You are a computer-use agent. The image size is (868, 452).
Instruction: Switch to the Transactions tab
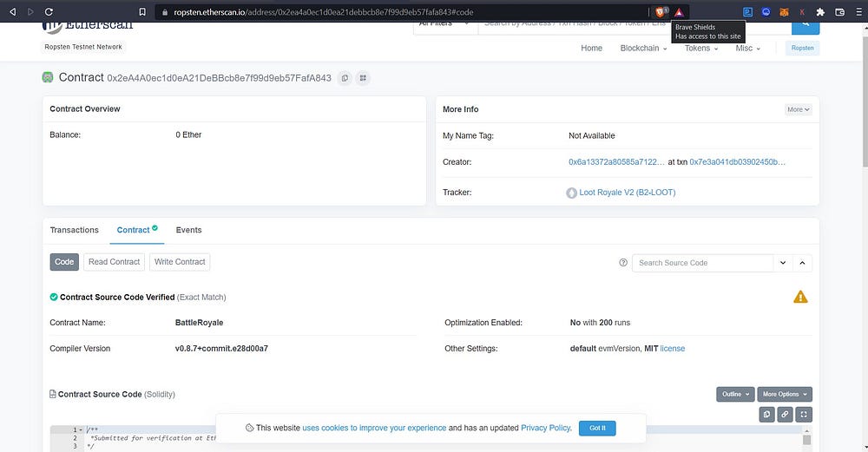click(74, 230)
